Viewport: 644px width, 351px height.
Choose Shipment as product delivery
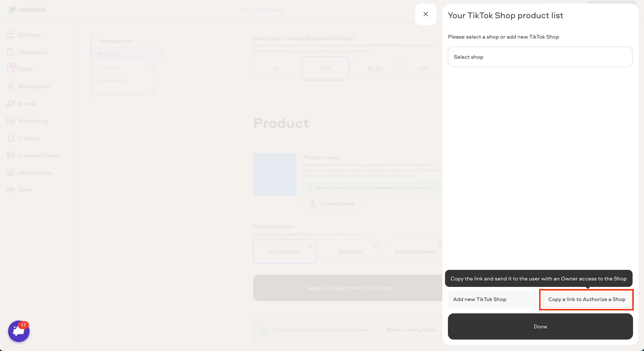[x=350, y=251]
